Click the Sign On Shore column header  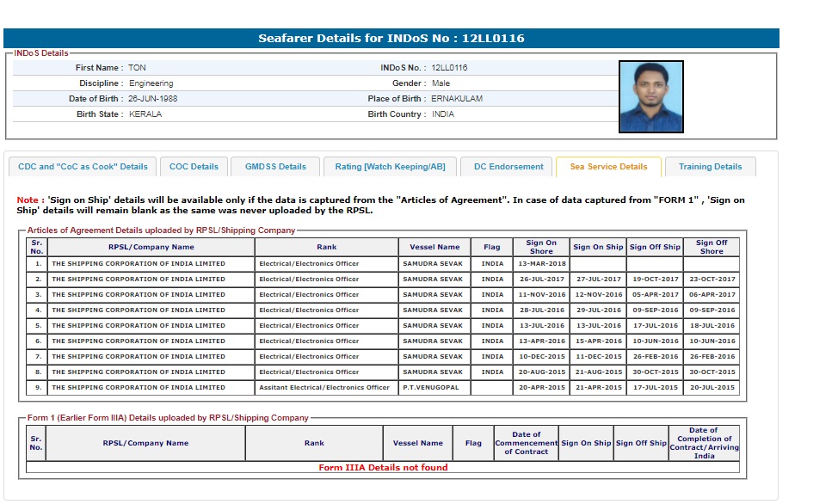coord(541,247)
